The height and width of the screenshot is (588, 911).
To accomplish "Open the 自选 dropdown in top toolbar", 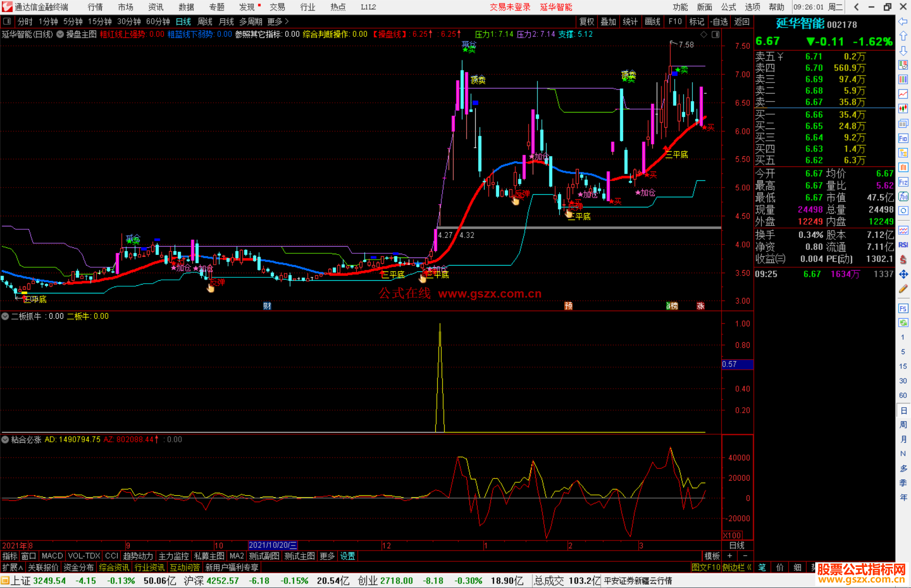I will point(719,21).
